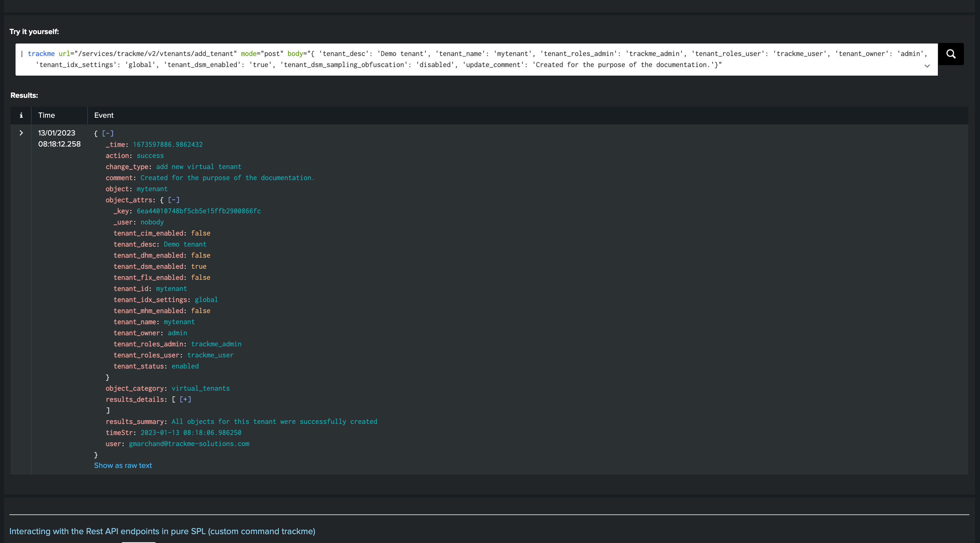
Task: Click object_category value virtual_tenants
Action: tap(200, 388)
